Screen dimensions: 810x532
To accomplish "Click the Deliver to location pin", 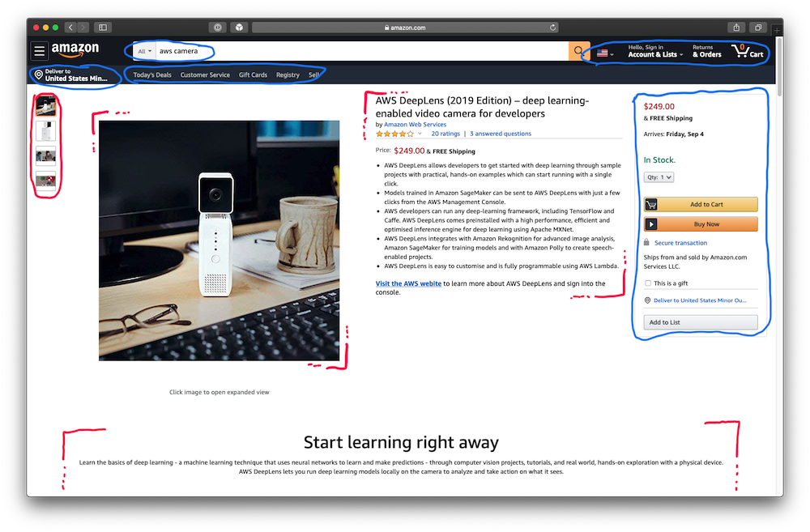I will (x=38, y=74).
